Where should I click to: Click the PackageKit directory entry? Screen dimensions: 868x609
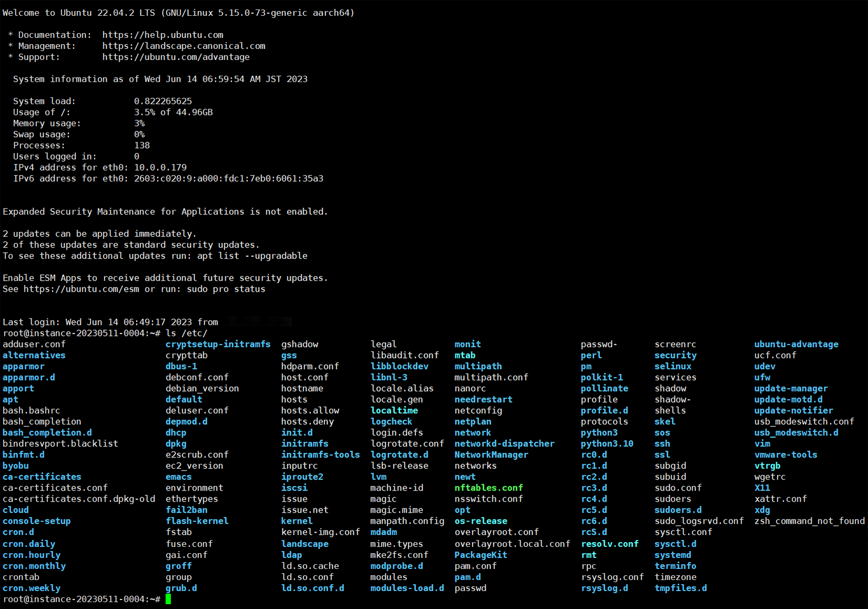tap(481, 555)
